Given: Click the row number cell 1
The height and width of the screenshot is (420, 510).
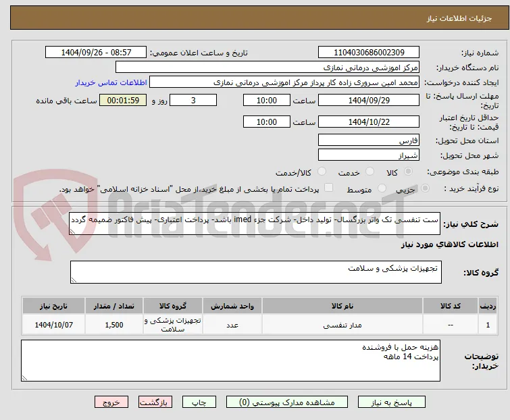Looking at the screenshot, I should [488, 325].
